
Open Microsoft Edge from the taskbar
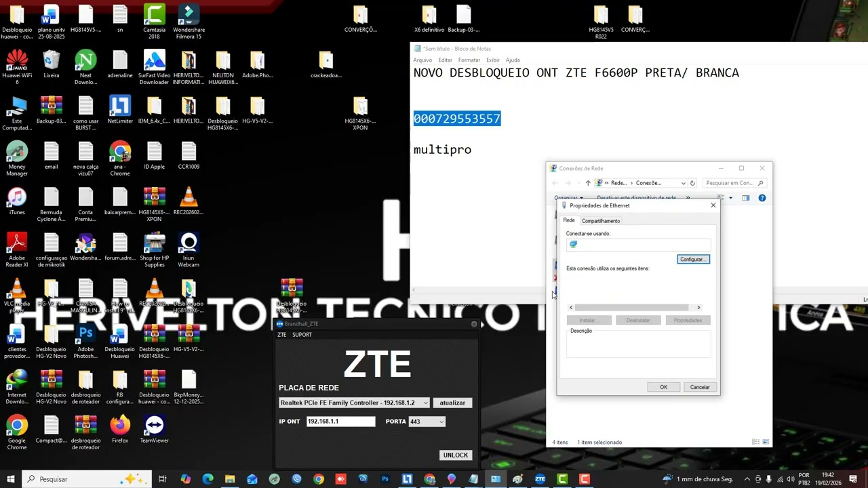208,479
